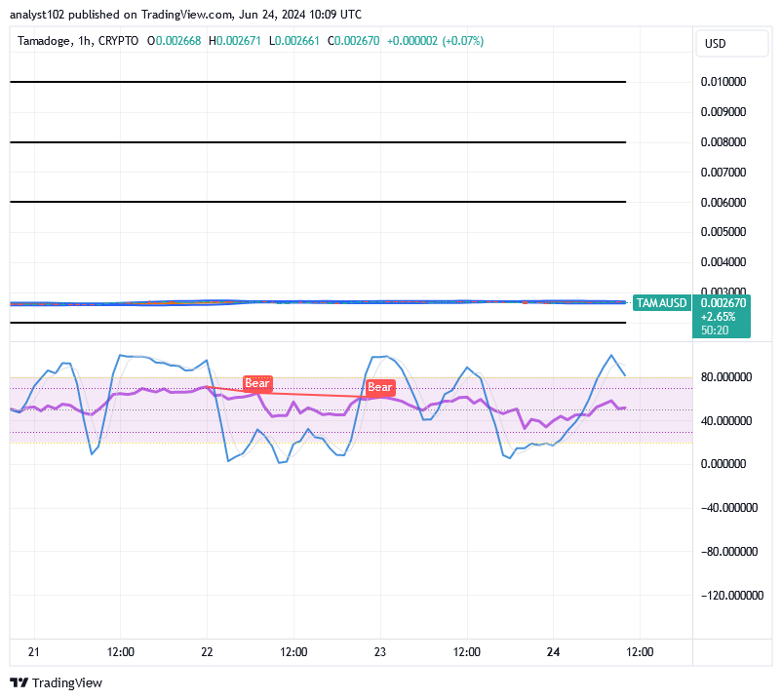
Task: Click the Tamadoge symbol title in the legend
Action: click(48, 41)
